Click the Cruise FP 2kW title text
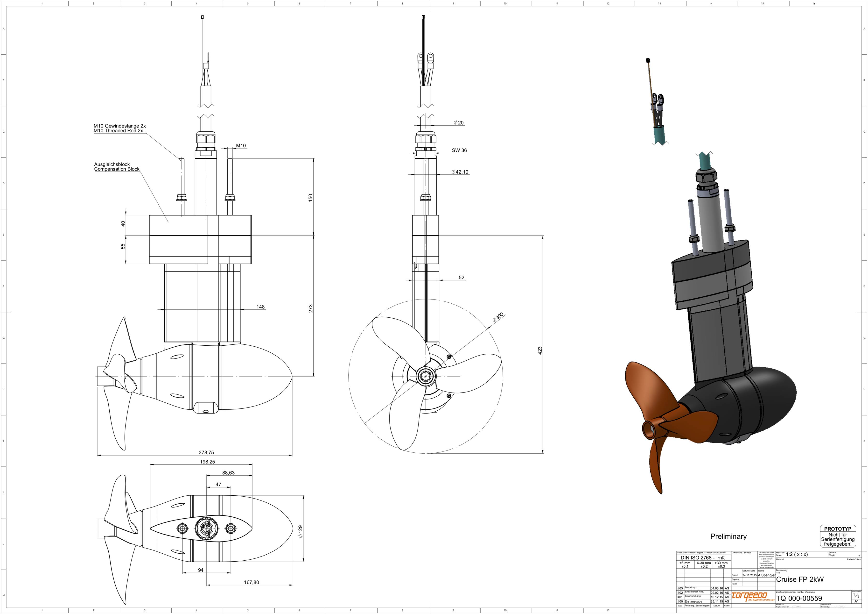This screenshot has width=868, height=614. pyautogui.click(x=800, y=579)
